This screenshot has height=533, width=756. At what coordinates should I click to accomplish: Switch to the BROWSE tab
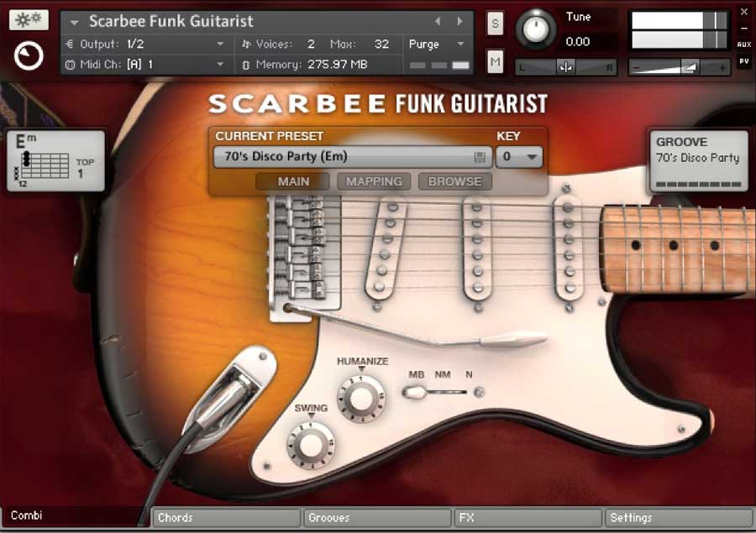[454, 181]
